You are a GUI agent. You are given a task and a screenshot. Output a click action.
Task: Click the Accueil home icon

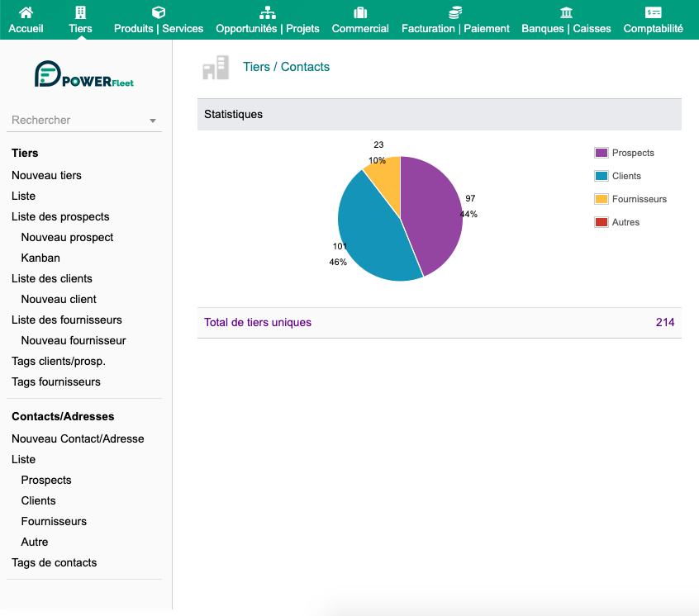point(26,12)
